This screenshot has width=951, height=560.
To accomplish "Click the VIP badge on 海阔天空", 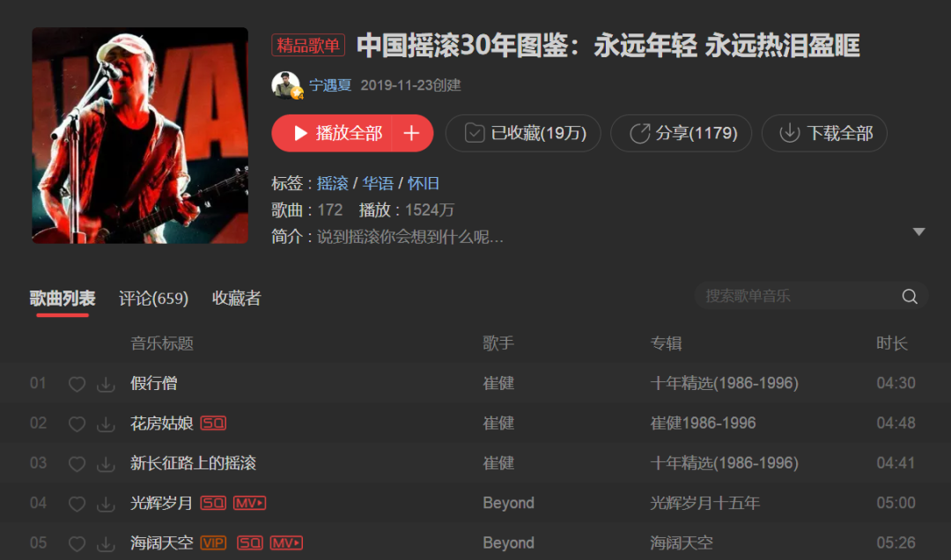I will pyautogui.click(x=213, y=543).
